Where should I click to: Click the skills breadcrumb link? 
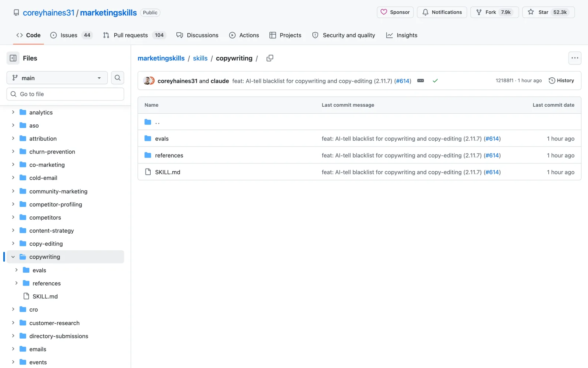200,58
